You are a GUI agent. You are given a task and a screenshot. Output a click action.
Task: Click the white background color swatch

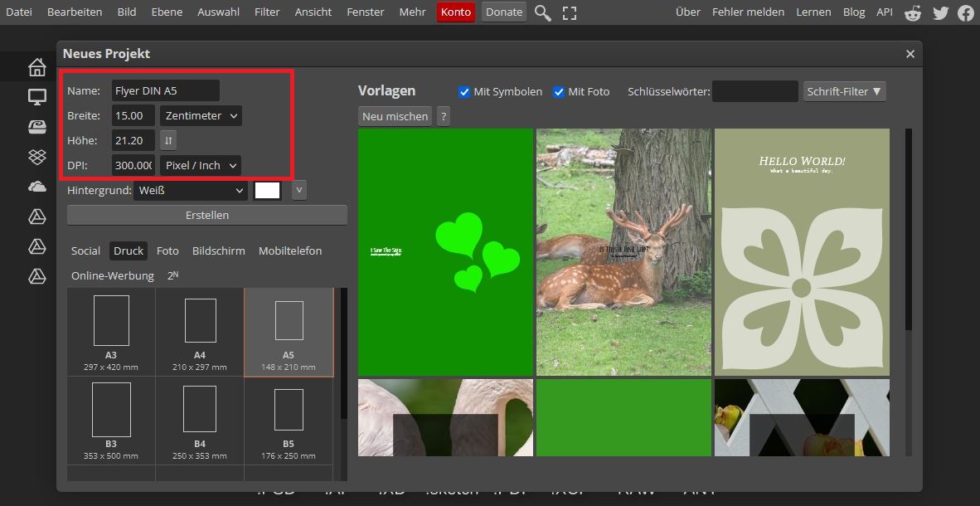[267, 191]
